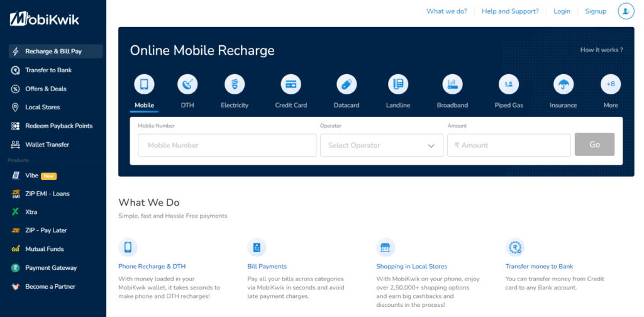Select the Piped Gas icon
The height and width of the screenshot is (317, 644).
pyautogui.click(x=509, y=84)
